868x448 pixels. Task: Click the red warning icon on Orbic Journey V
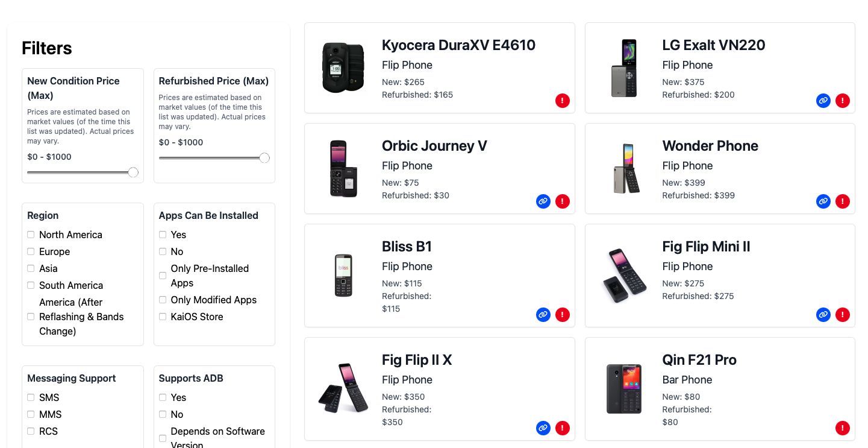coord(562,201)
